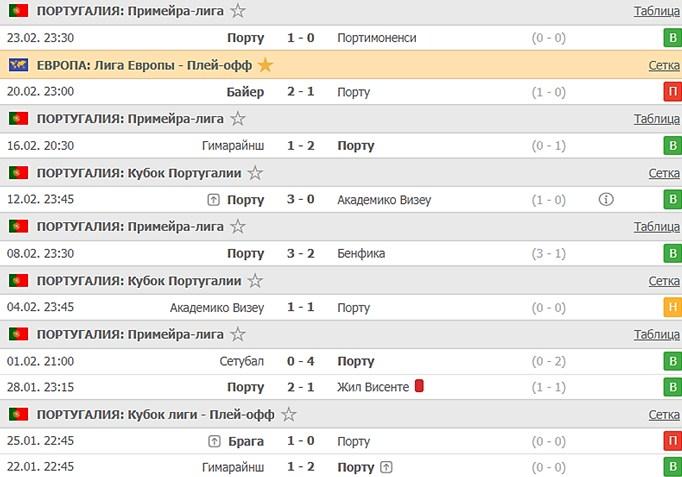Viewport: 682px width, 477px height.
Task: Click red card icon beside Жил Висенте
Action: (420, 386)
